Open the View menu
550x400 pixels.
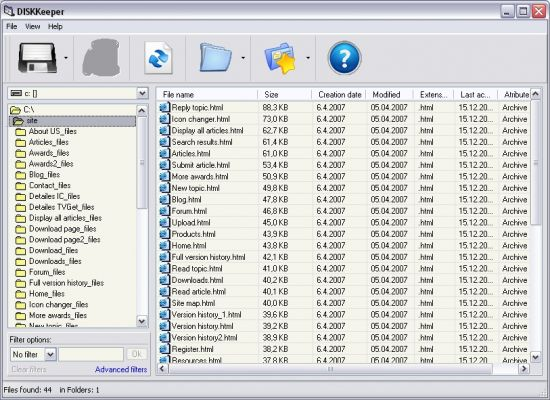[x=32, y=26]
